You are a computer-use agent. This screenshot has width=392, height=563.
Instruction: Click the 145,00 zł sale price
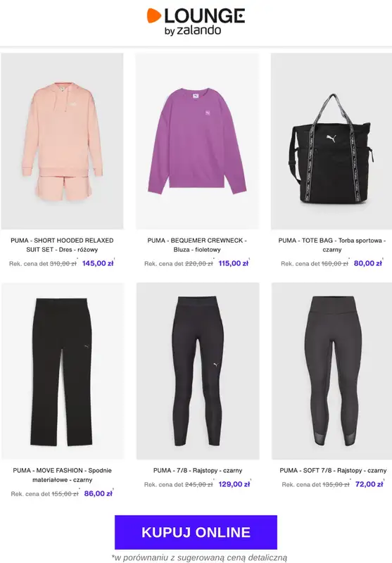click(98, 263)
